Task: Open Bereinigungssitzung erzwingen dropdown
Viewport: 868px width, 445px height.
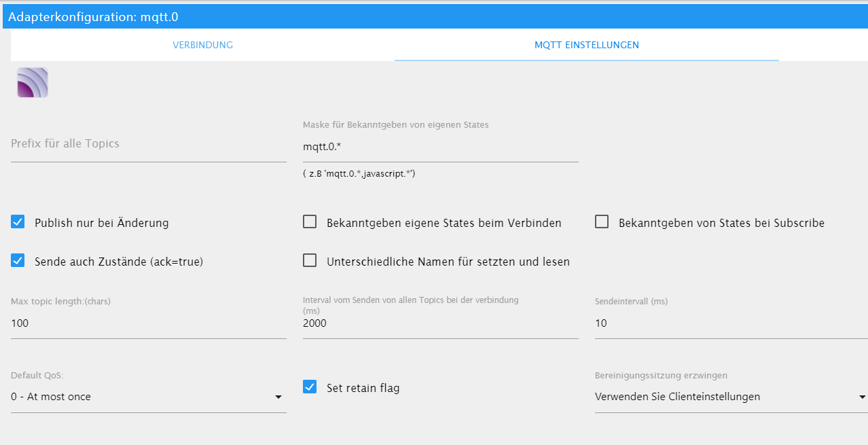Action: 731,397
